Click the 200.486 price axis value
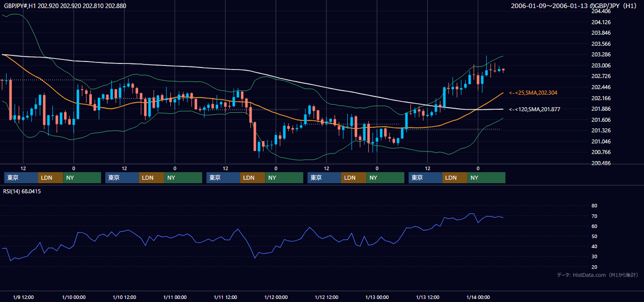This screenshot has height=302, width=644. (601, 163)
